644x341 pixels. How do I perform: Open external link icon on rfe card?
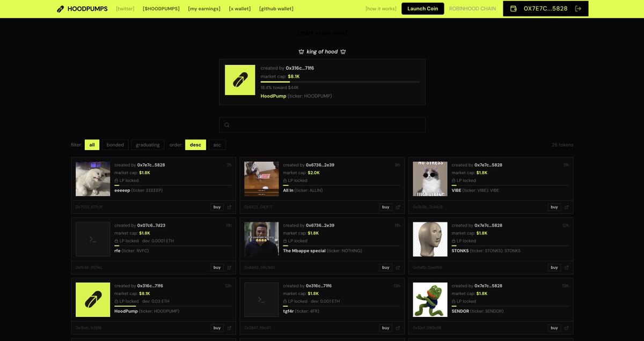click(x=229, y=268)
